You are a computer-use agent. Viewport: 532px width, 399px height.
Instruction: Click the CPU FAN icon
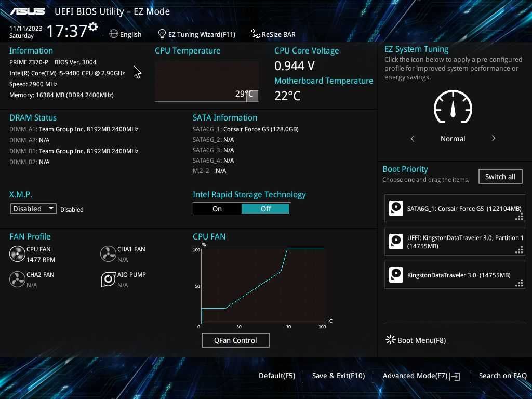(x=17, y=254)
